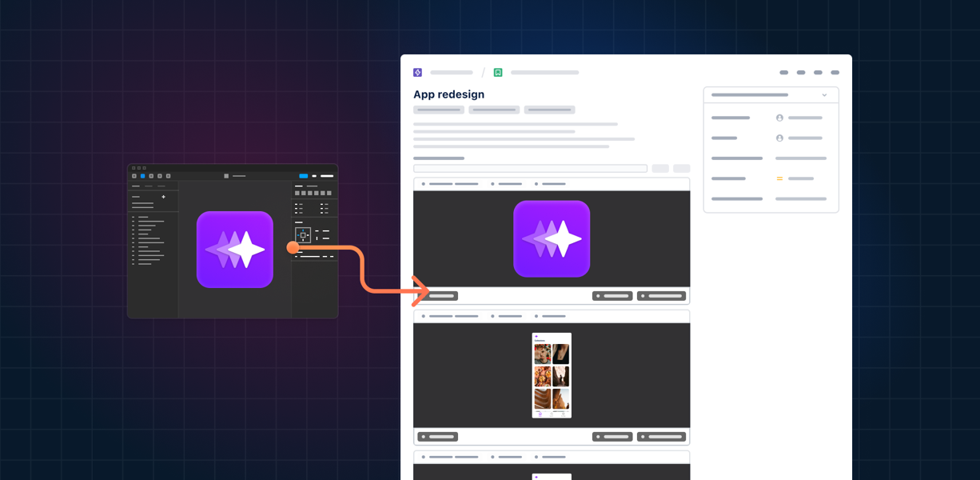This screenshot has height=480, width=980.
Task: Click the "App redesign" issue title
Action: [448, 94]
